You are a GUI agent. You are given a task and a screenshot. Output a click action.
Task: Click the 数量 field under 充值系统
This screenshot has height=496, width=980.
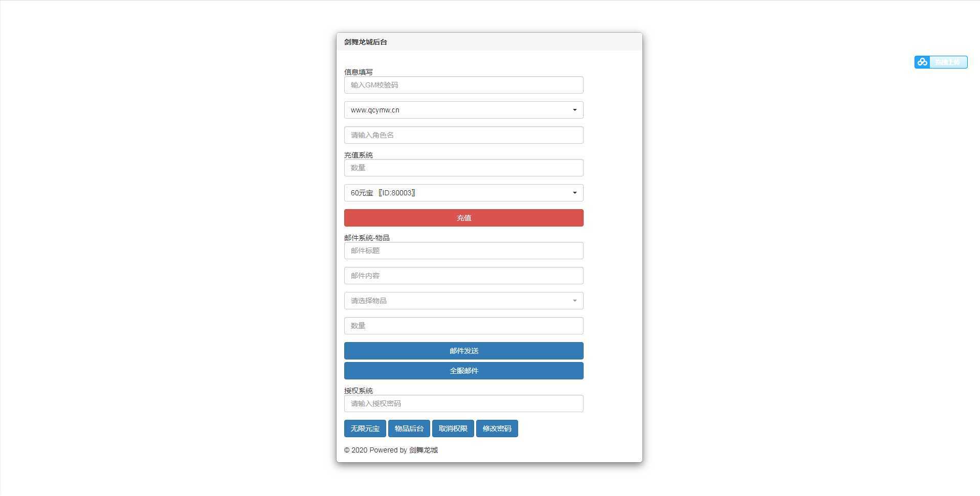point(463,168)
